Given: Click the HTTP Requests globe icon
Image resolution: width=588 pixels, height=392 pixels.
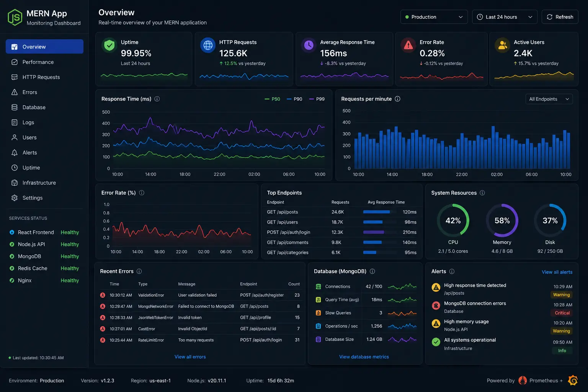Looking at the screenshot, I should [208, 45].
